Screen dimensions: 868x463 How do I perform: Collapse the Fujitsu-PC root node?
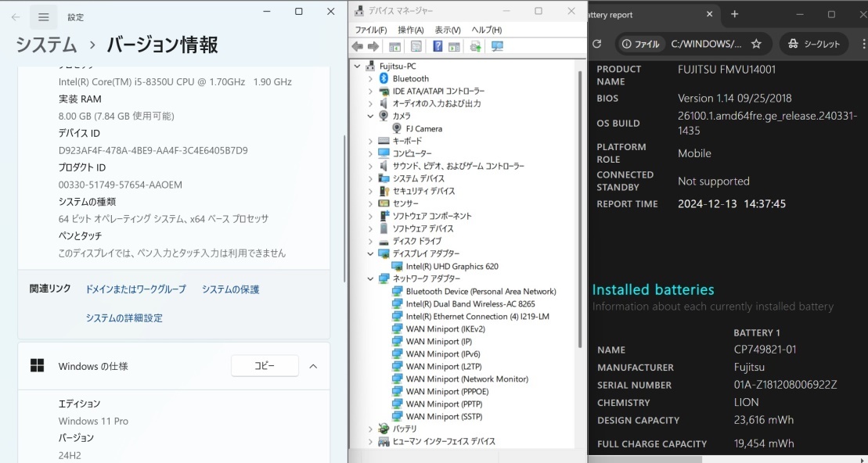357,66
